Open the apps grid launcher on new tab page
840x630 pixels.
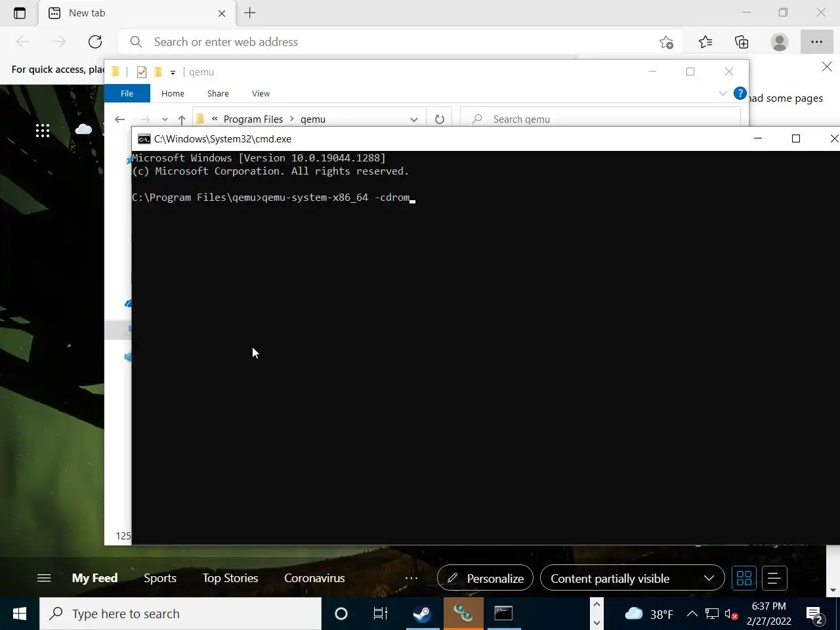43,131
